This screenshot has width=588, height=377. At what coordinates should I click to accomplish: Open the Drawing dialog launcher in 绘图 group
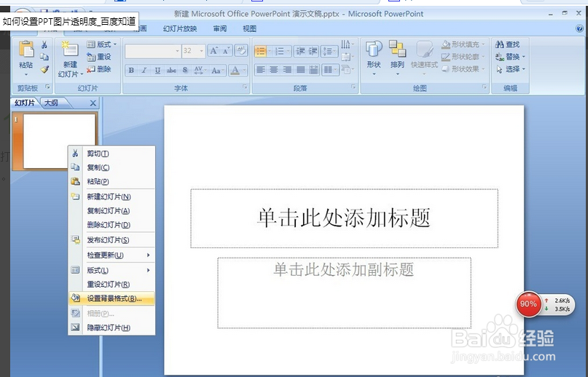pyautogui.click(x=485, y=87)
